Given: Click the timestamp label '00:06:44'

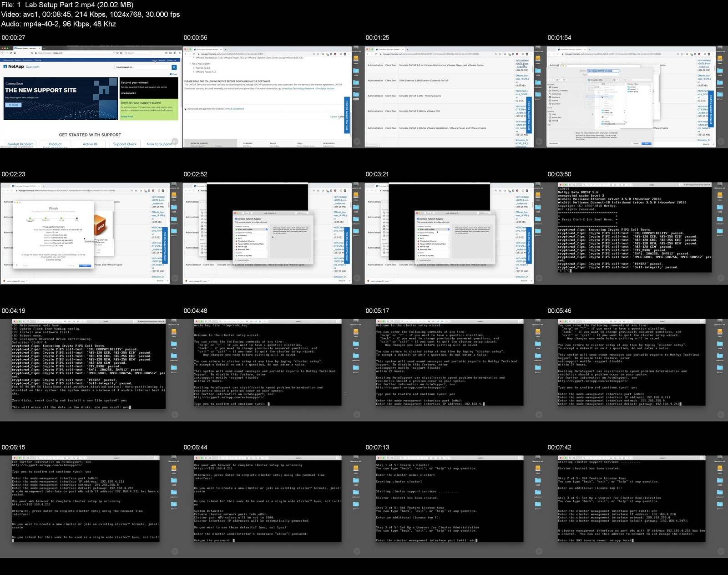Looking at the screenshot, I should point(196,448).
